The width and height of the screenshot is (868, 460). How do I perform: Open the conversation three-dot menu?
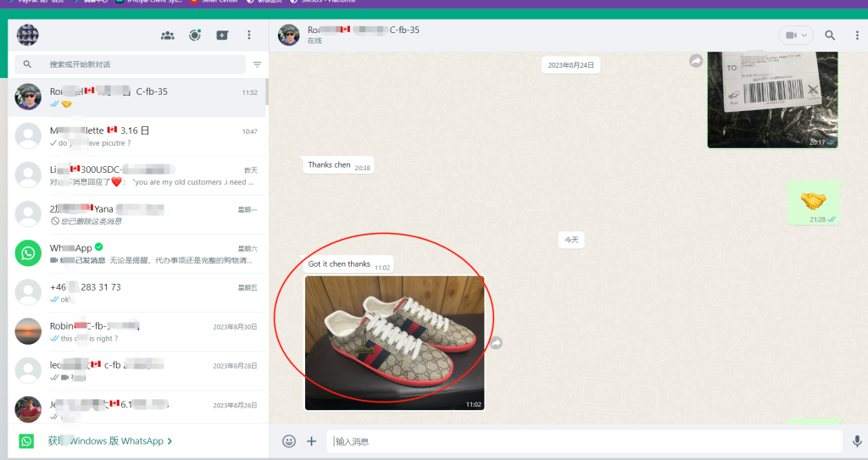853,36
